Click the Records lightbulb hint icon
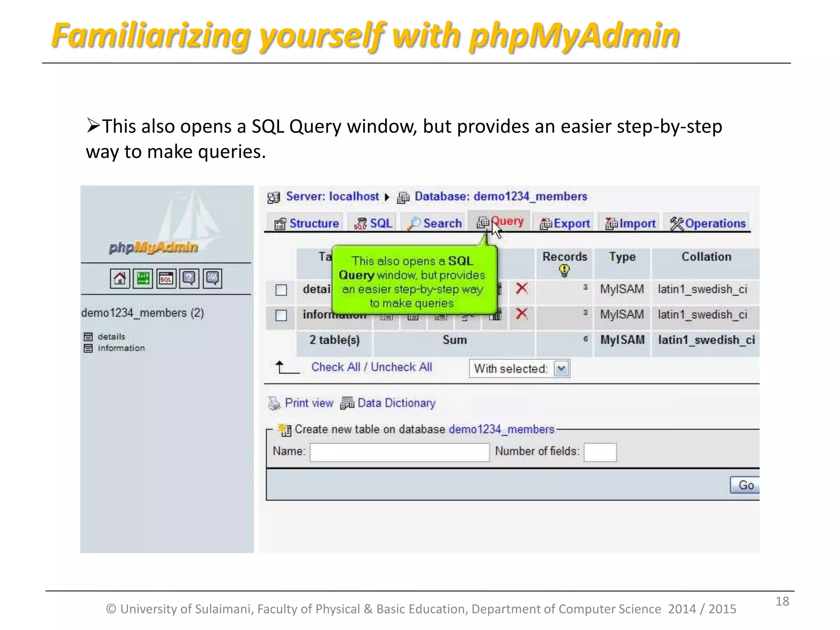The width and height of the screenshot is (840, 630). 564,271
